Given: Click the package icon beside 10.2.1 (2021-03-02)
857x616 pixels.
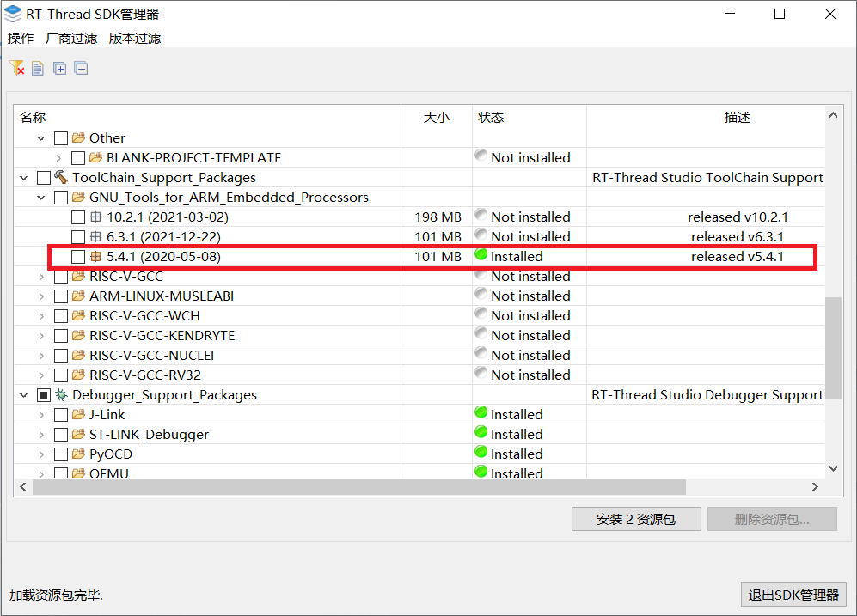Looking at the screenshot, I should (95, 217).
